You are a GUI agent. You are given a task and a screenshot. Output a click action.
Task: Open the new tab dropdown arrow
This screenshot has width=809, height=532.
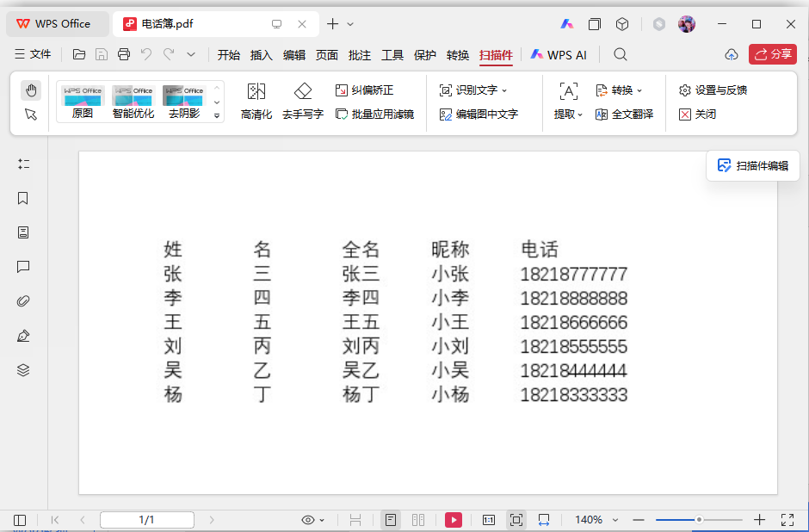point(350,24)
